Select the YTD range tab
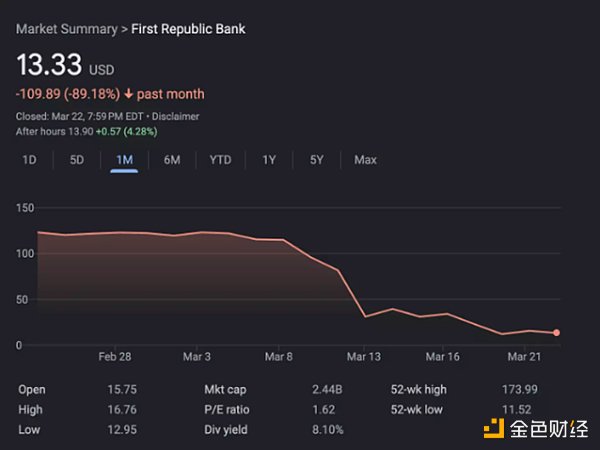This screenshot has width=600, height=450. 220,160
